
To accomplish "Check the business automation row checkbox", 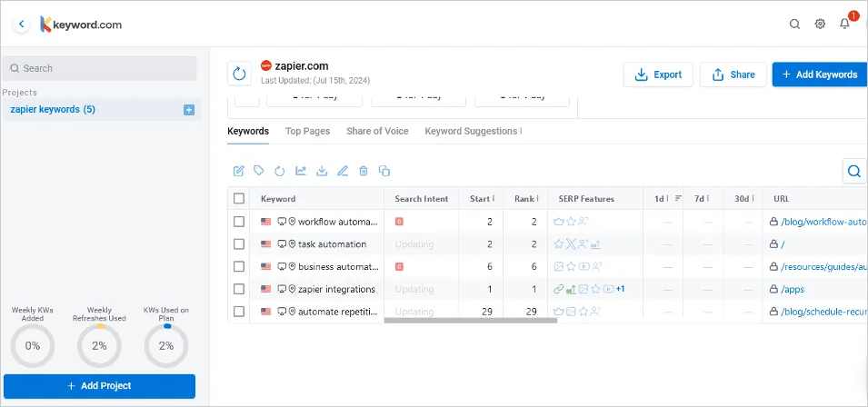I will pos(239,266).
